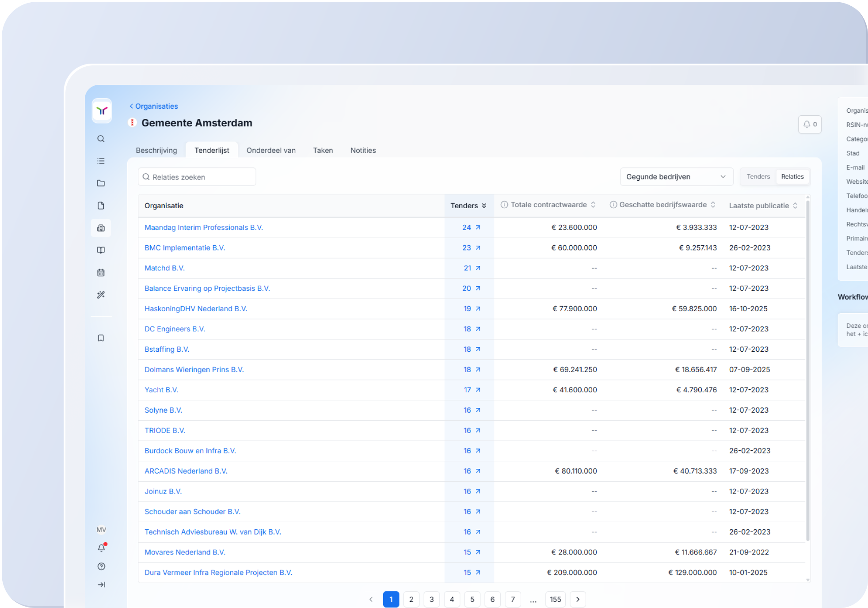Open the Gegunde bedrijven dropdown
The height and width of the screenshot is (608, 868).
pyautogui.click(x=676, y=177)
